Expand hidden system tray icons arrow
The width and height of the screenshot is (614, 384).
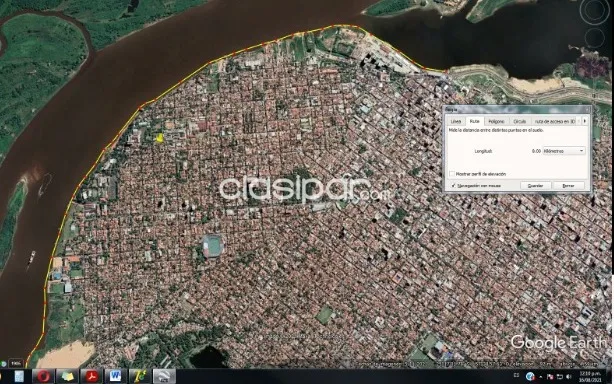click(540, 377)
